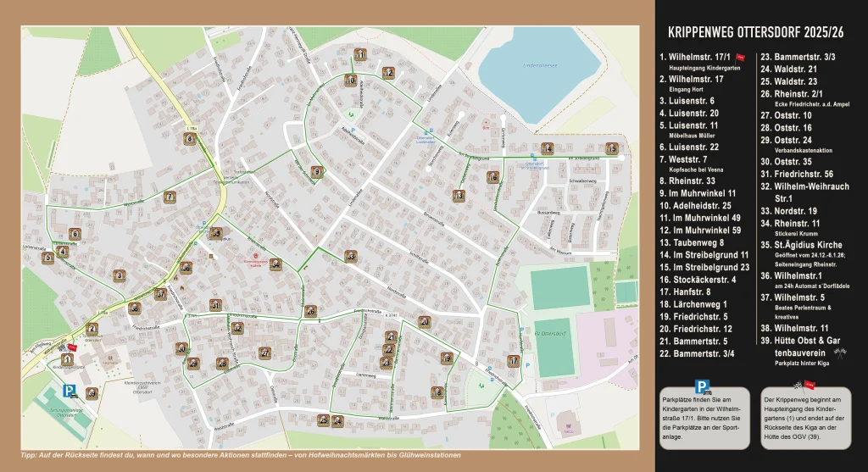Select station marker 14 on Im Streibelgrund
Viewport: 868px width, 472px height.
pos(548,147)
